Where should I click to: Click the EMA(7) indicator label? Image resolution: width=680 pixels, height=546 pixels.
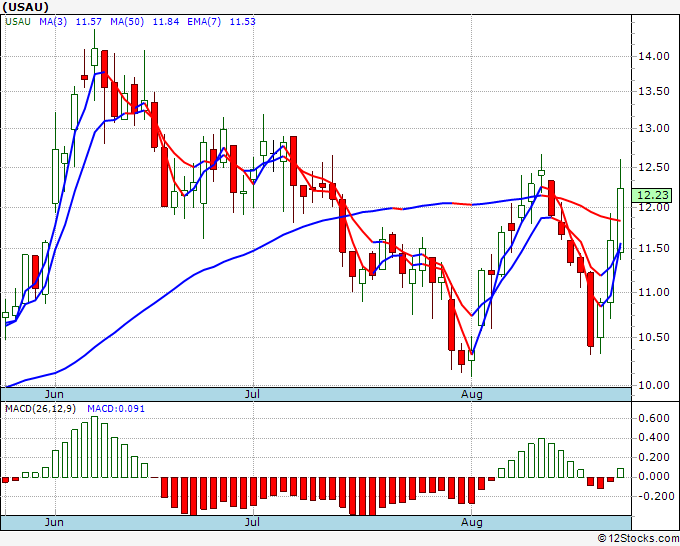click(204, 21)
